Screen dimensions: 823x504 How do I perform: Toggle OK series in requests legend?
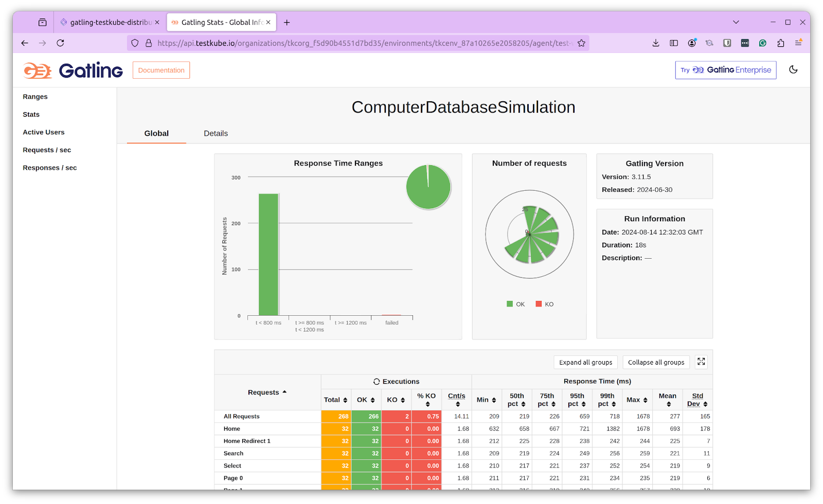click(x=515, y=304)
